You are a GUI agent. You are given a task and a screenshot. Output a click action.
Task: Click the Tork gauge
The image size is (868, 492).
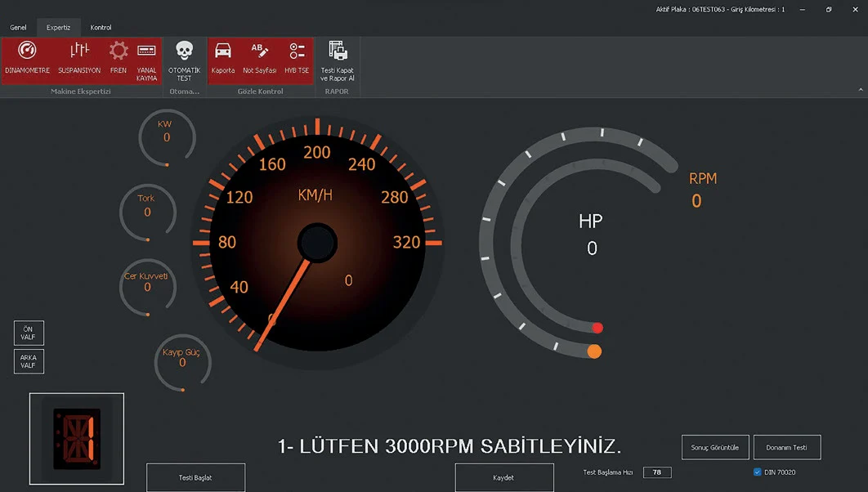[147, 212]
